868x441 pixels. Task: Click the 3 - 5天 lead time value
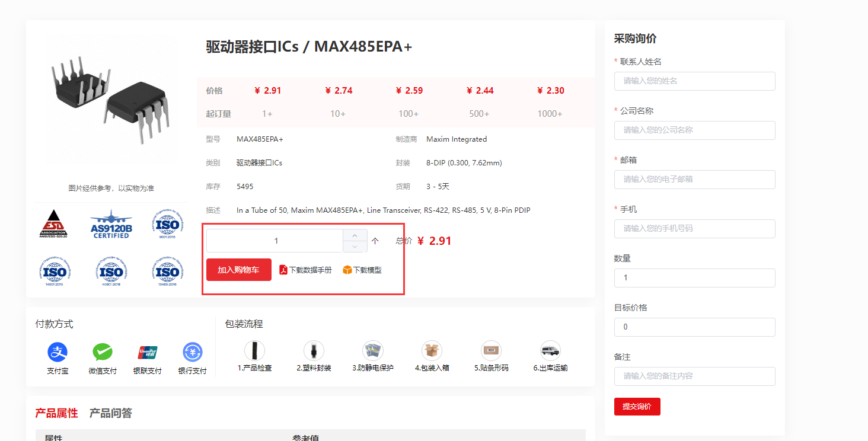click(438, 187)
